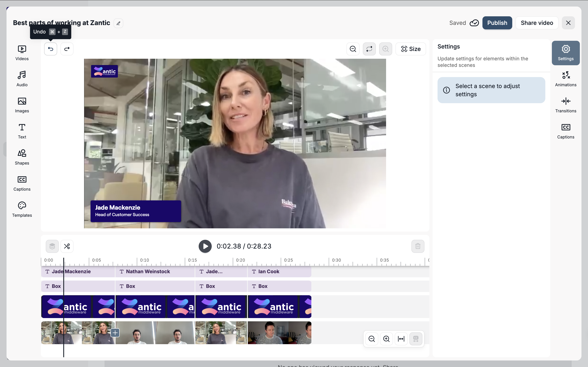Toggle the loop playback button
The height and width of the screenshot is (367, 588).
click(369, 49)
